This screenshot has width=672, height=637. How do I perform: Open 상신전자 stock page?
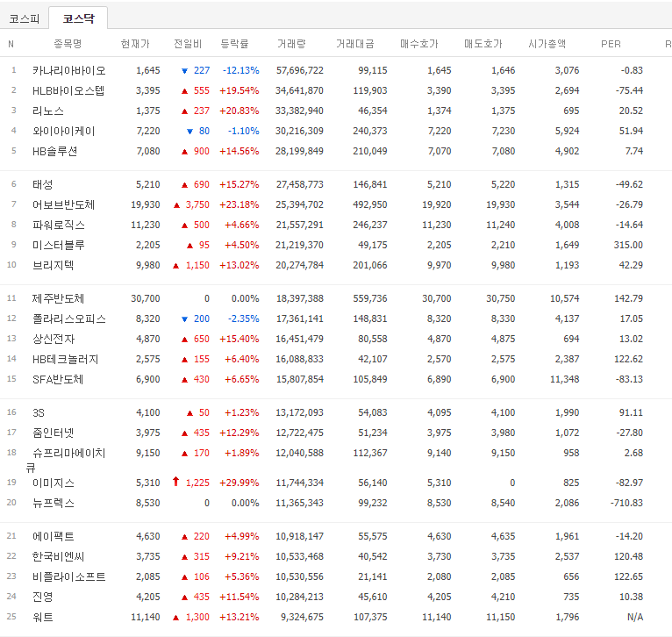pos(54,339)
